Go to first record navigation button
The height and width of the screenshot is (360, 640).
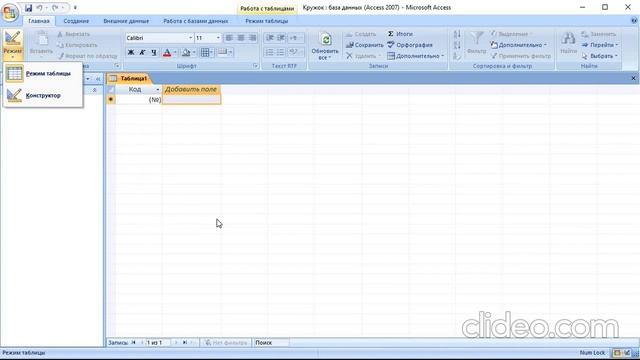[x=133, y=343]
